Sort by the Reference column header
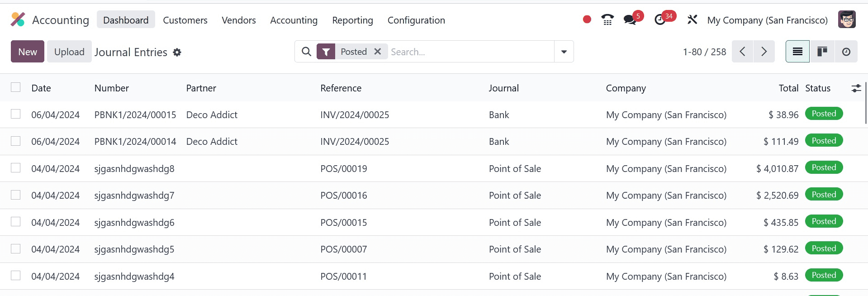Screen dimensions: 868x296 point(341,88)
